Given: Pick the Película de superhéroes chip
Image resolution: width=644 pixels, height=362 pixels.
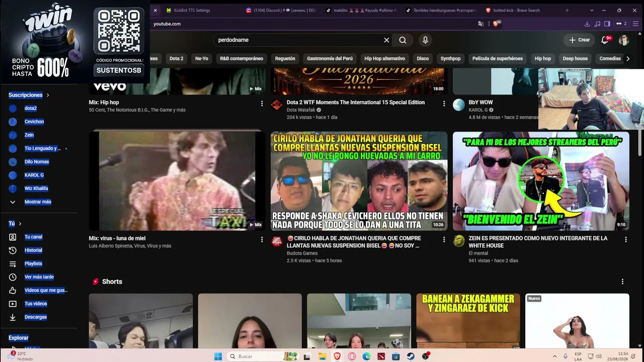Looking at the screenshot, I should pos(498,58).
